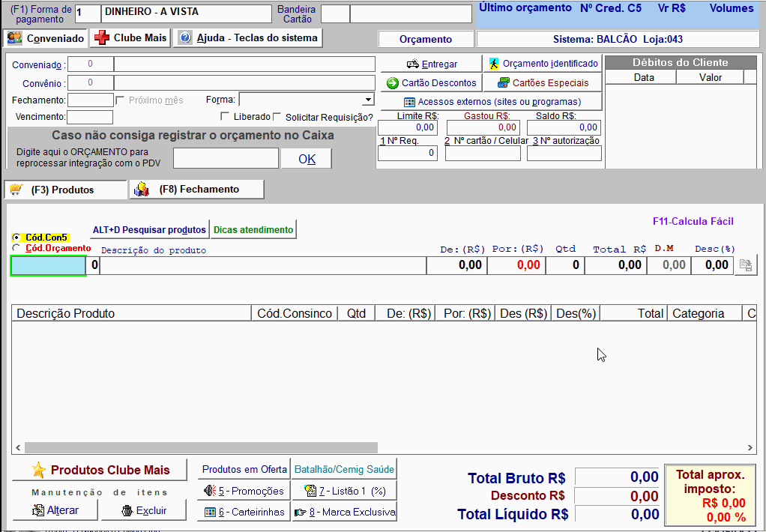
Task: Click the Por: (R$) table column header
Action: 465,313
